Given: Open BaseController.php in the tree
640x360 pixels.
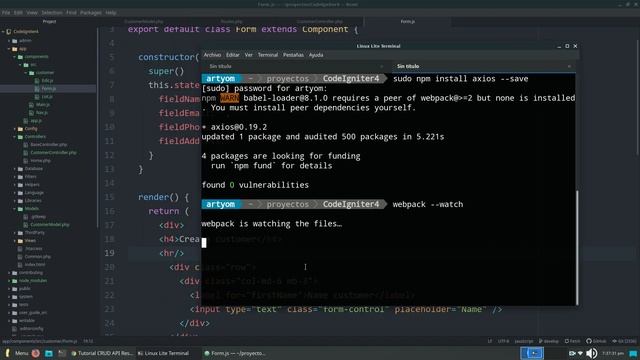Looking at the screenshot, I should 49,144.
